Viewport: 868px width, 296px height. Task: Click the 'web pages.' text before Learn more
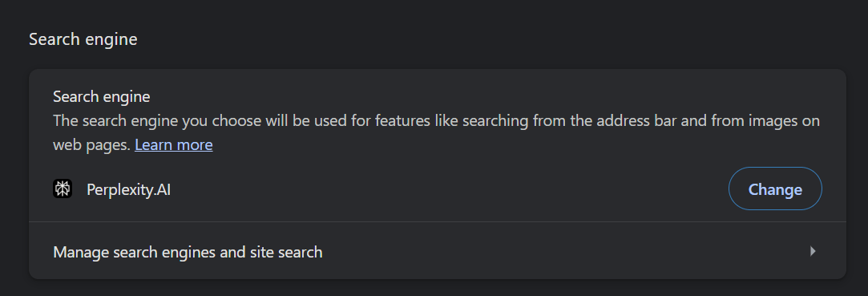92,145
